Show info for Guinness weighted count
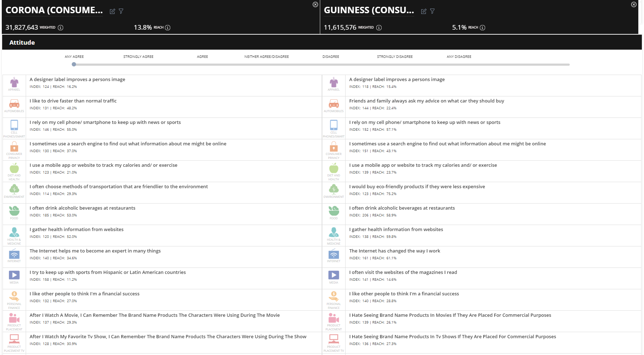644x355 pixels. click(379, 27)
